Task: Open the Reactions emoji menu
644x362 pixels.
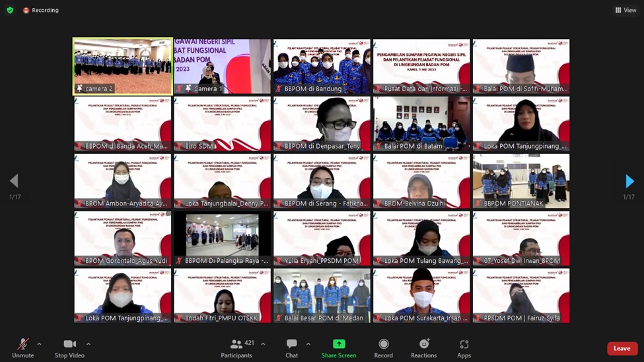Action: coord(424,344)
